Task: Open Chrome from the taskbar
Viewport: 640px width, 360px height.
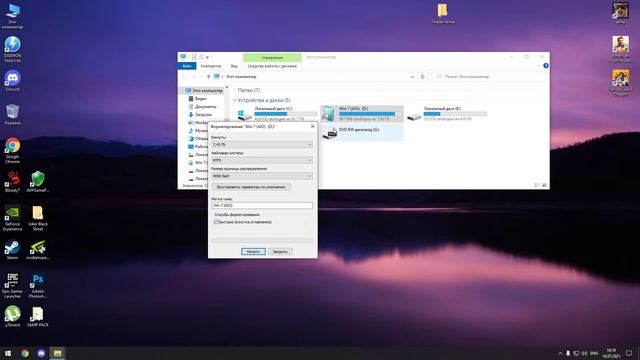Action: tap(25, 353)
